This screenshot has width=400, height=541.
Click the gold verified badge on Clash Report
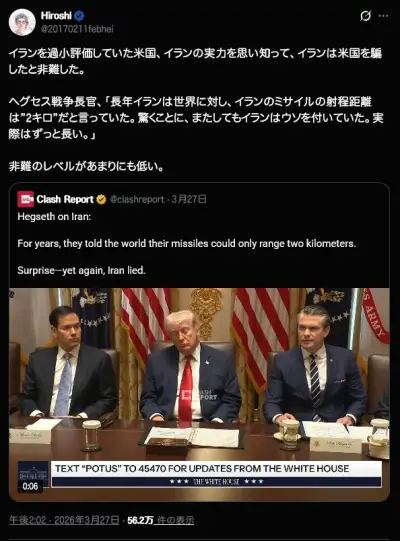pyautogui.click(x=101, y=199)
